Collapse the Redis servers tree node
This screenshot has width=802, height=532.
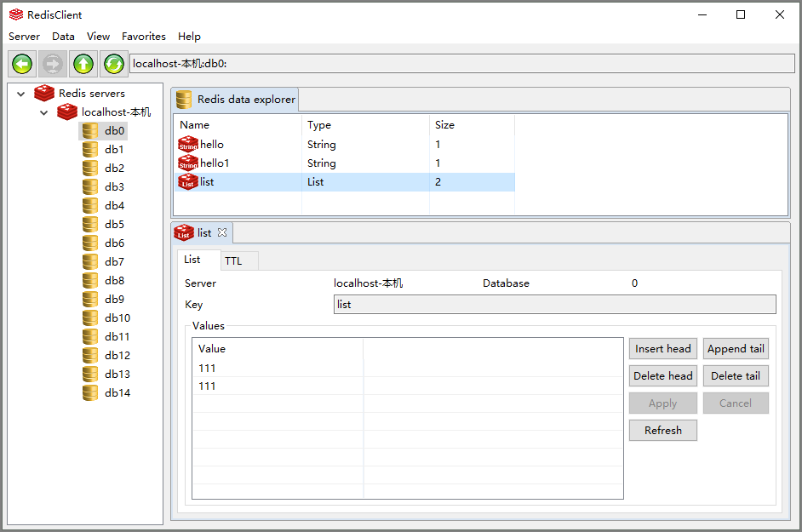click(21, 94)
